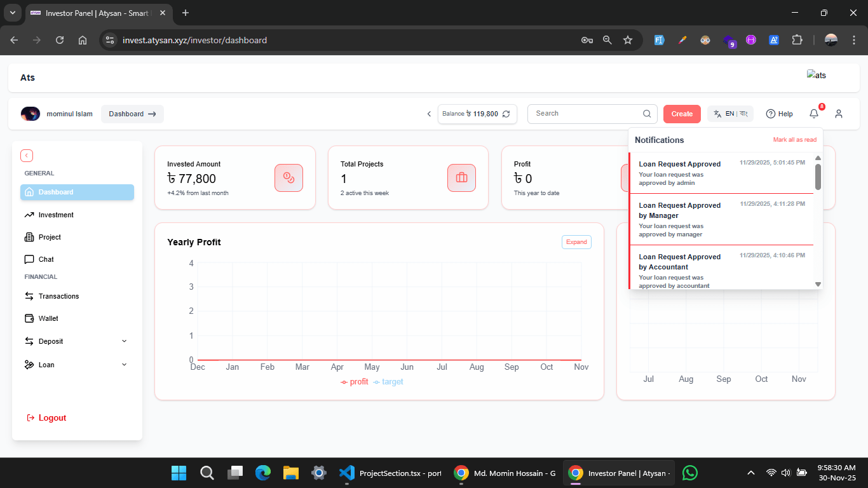The width and height of the screenshot is (868, 488).
Task: Open Visual Studio Code from taskbar
Action: [346, 473]
